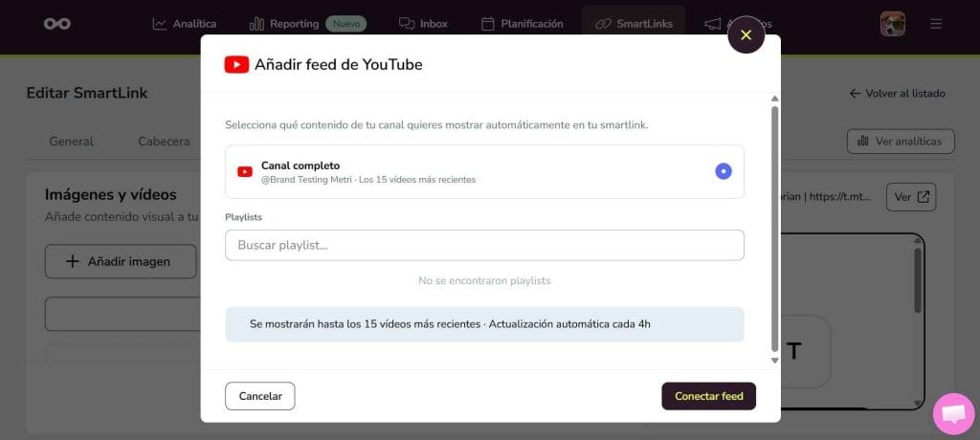This screenshot has height=440, width=980.
Task: Click the Añadir imagen button
Action: click(121, 261)
